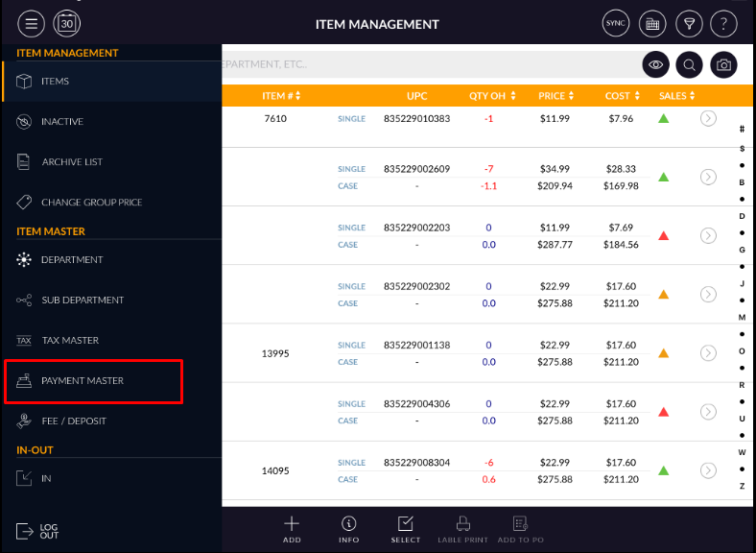Click the SYNC icon in header
This screenshot has width=756, height=553.
(615, 24)
